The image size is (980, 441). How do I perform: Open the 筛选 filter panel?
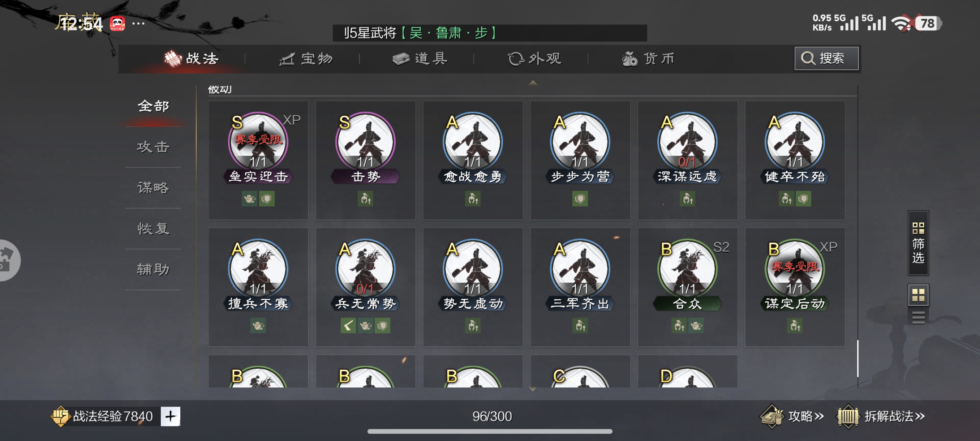click(918, 243)
